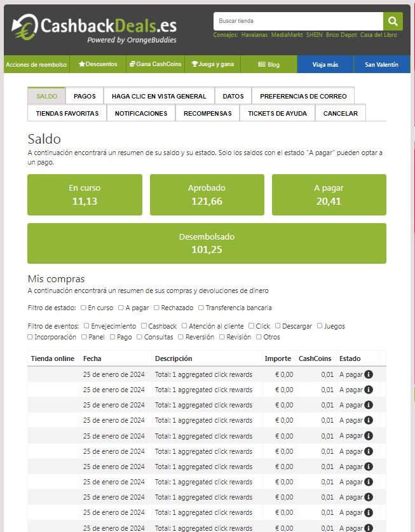This screenshot has width=415, height=532.
Task: Open Juega y gana trophy item
Action: coord(212,64)
